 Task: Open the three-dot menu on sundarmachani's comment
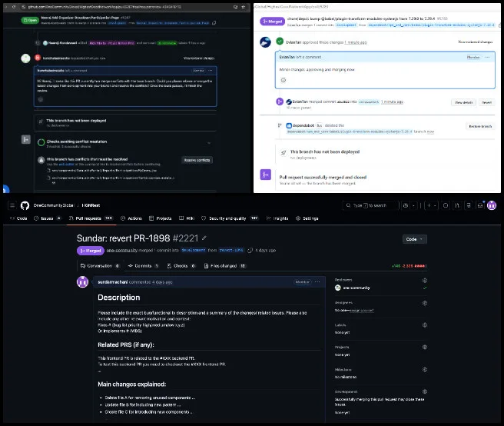pos(317,282)
